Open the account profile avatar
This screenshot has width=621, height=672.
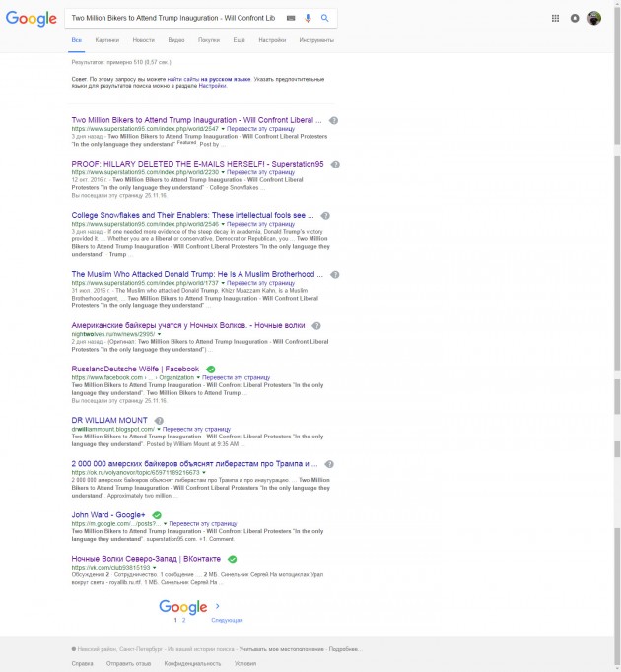tap(593, 18)
